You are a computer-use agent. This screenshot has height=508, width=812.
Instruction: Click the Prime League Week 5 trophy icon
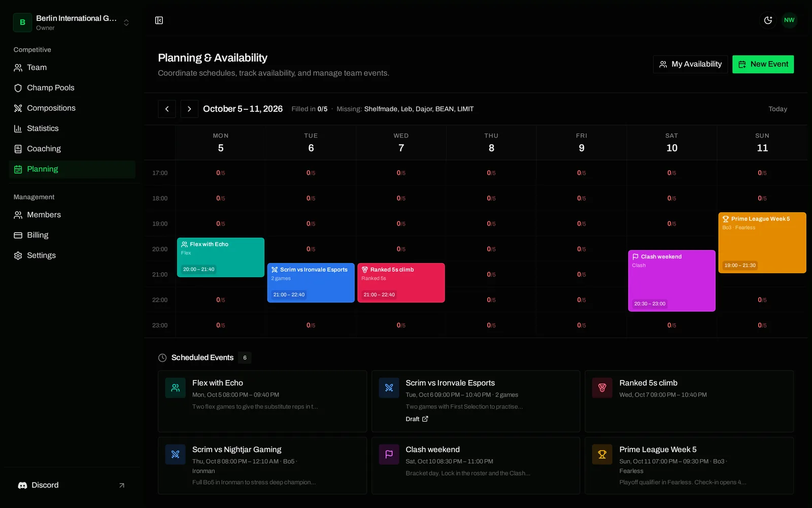click(x=602, y=455)
